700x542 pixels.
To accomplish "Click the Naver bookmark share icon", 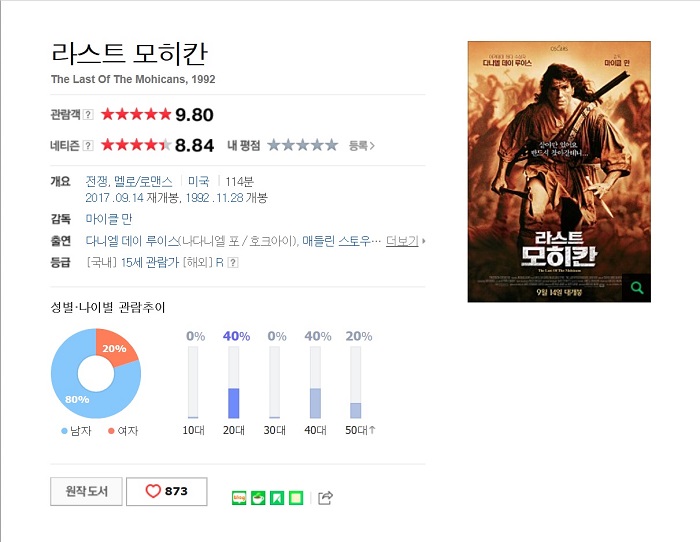I will 277,497.
